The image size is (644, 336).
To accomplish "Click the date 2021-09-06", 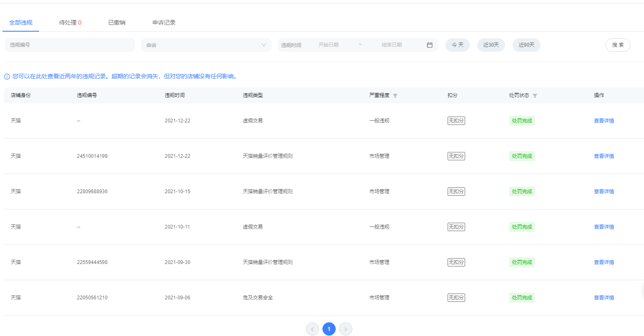I will [178, 298].
